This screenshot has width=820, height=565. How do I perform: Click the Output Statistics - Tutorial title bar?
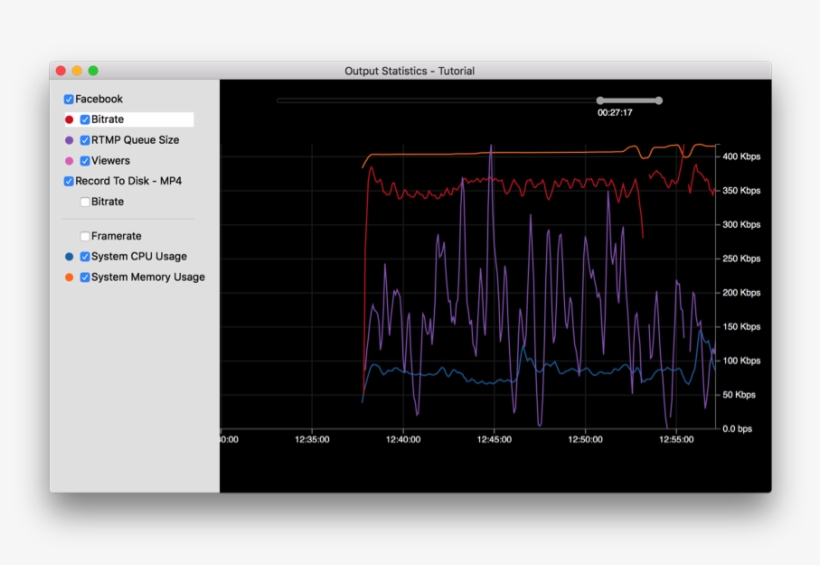(410, 71)
